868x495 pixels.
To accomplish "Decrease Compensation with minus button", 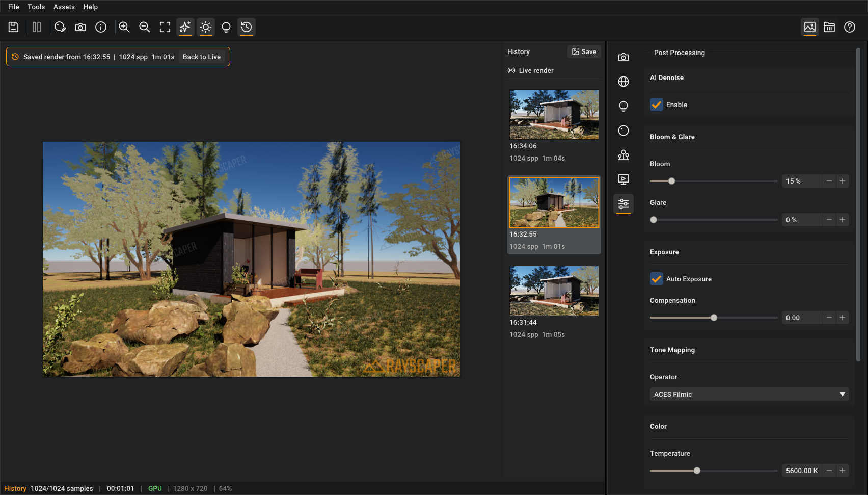I will 829,318.
